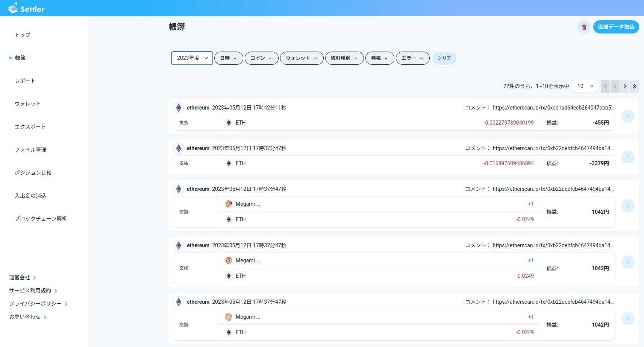Open ファイル管理 in sidebar
The width and height of the screenshot is (644, 347).
[x=30, y=150]
